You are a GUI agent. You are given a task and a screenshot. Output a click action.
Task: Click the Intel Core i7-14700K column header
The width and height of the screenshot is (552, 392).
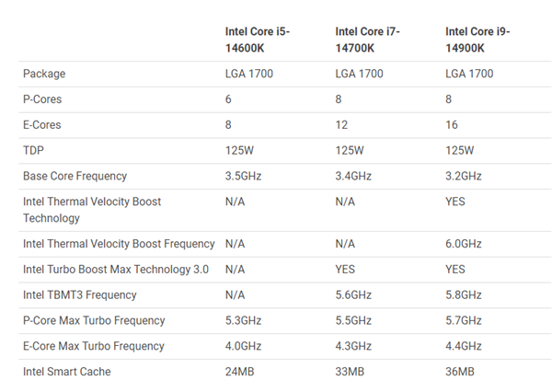[x=369, y=39]
